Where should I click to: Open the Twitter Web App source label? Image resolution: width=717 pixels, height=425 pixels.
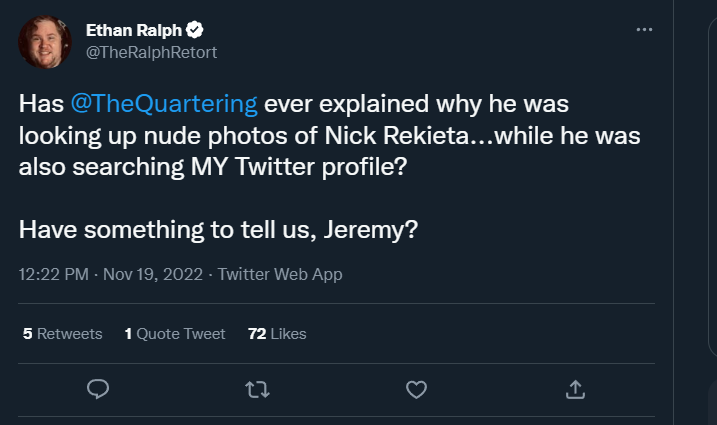[x=281, y=273]
